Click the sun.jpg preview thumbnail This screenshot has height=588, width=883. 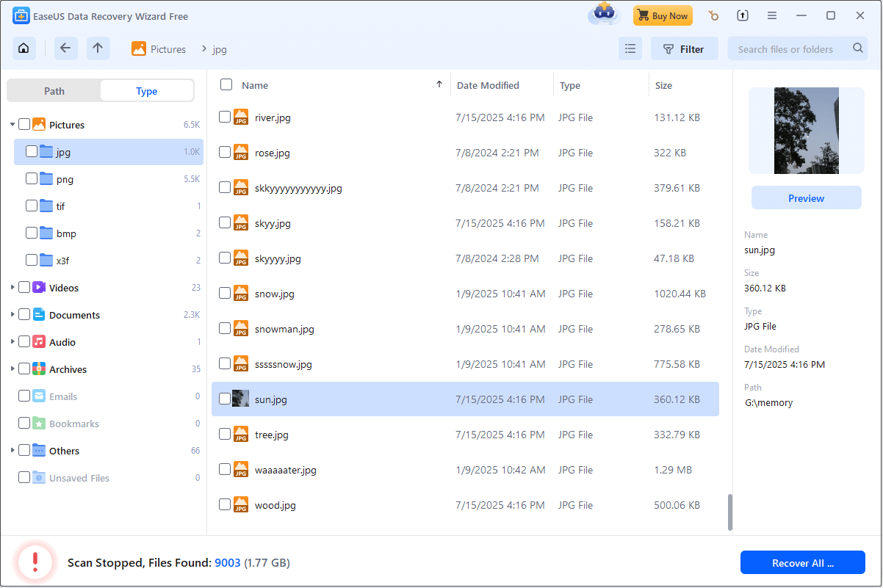pyautogui.click(x=806, y=131)
